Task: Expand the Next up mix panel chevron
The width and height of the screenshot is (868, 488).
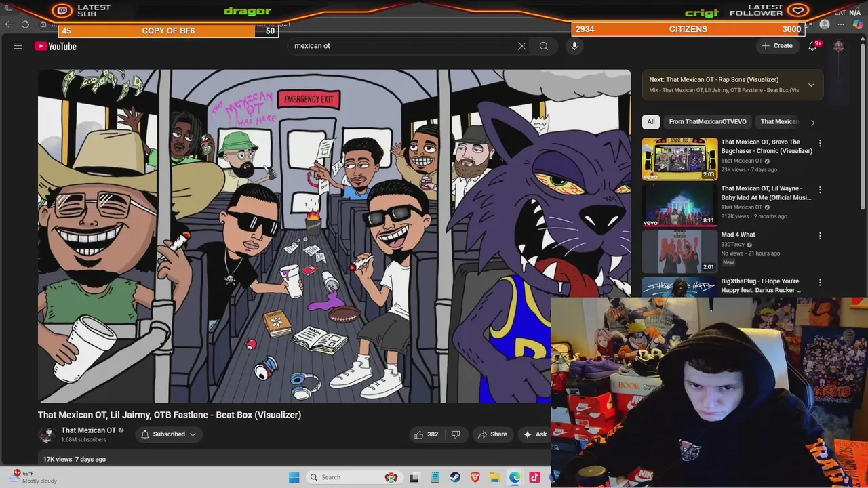Action: (x=811, y=85)
